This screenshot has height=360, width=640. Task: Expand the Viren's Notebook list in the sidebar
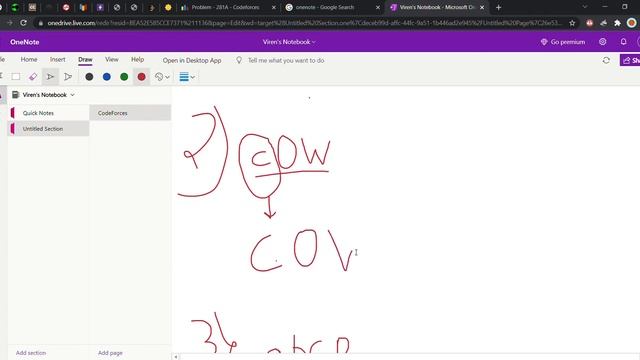pyautogui.click(x=72, y=95)
